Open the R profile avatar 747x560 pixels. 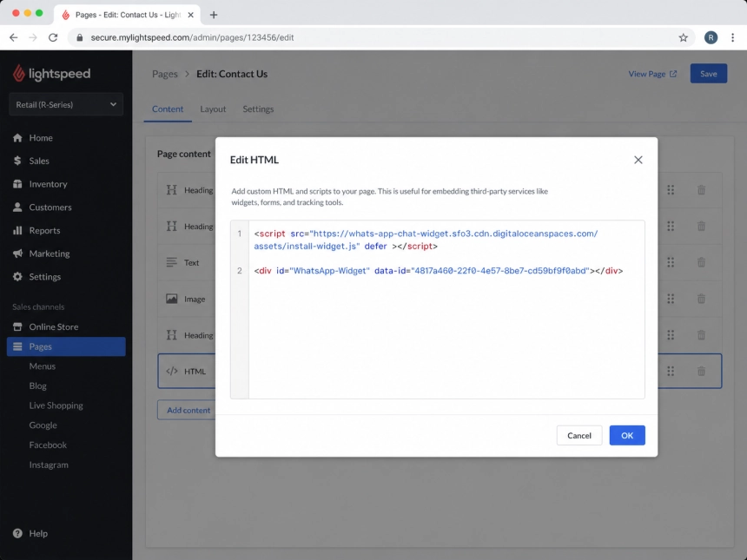coord(711,37)
